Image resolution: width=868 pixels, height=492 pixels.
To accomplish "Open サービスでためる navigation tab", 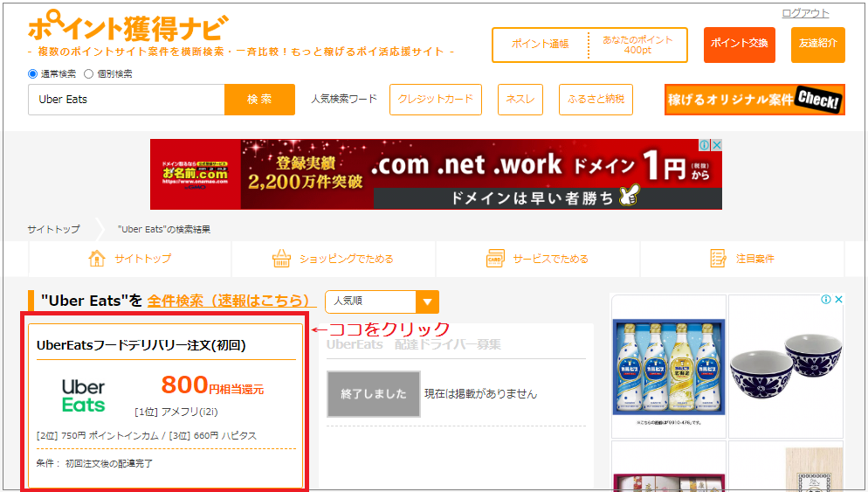I will pyautogui.click(x=538, y=258).
